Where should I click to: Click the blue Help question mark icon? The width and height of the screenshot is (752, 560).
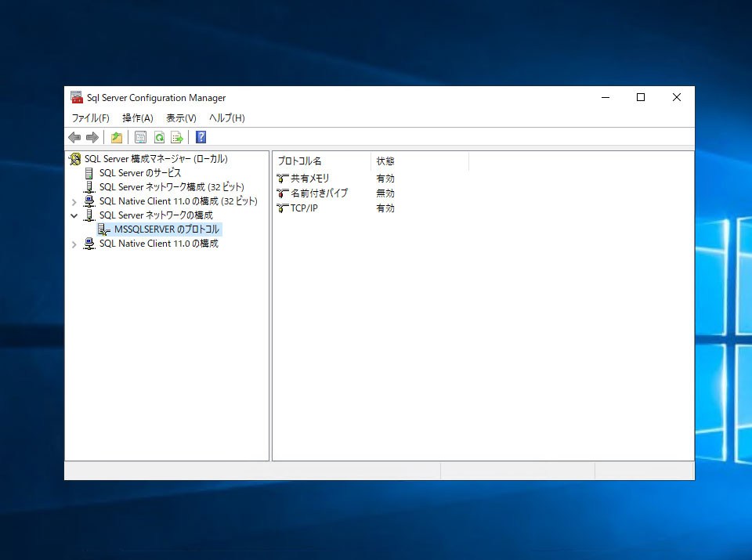pos(201,138)
